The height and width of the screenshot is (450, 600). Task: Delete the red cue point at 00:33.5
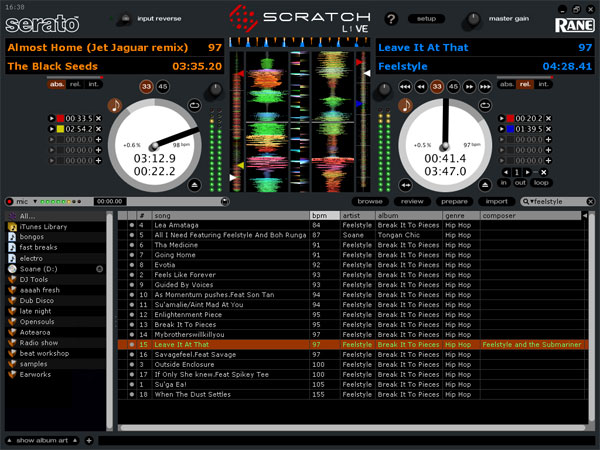click(100, 118)
